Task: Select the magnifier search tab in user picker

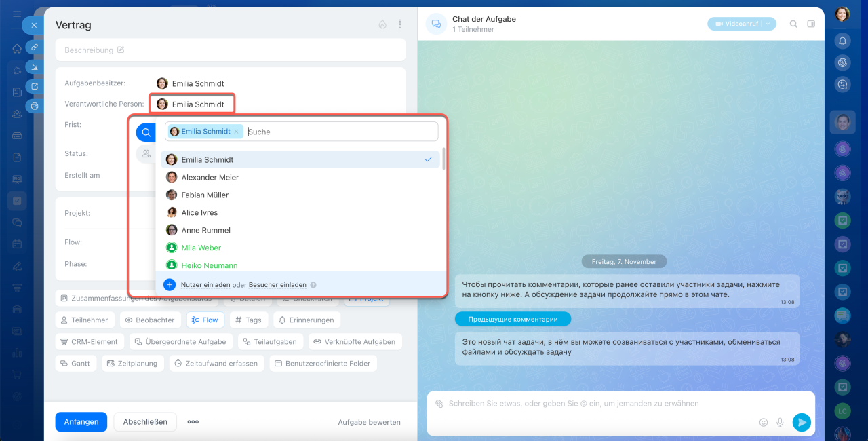Action: click(x=146, y=132)
